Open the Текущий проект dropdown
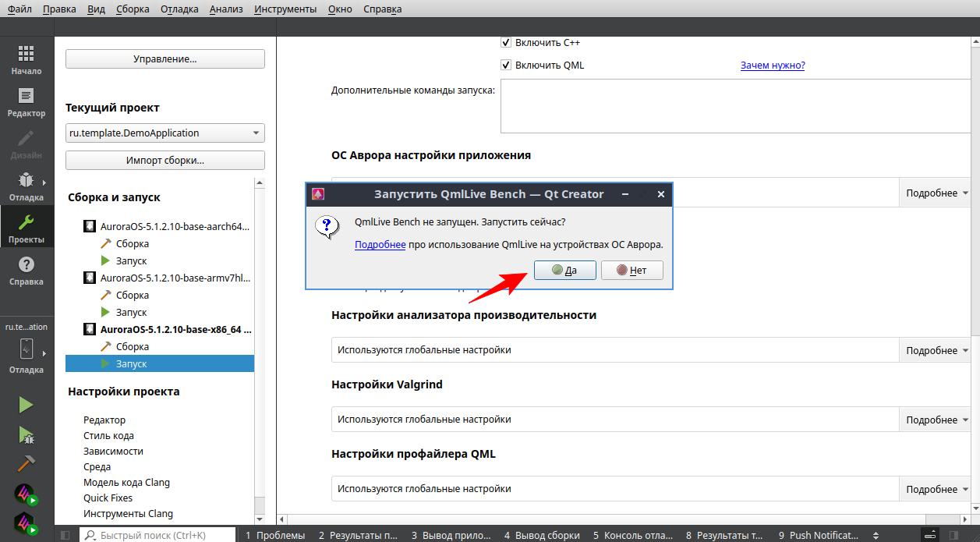The image size is (980, 542). pos(165,133)
